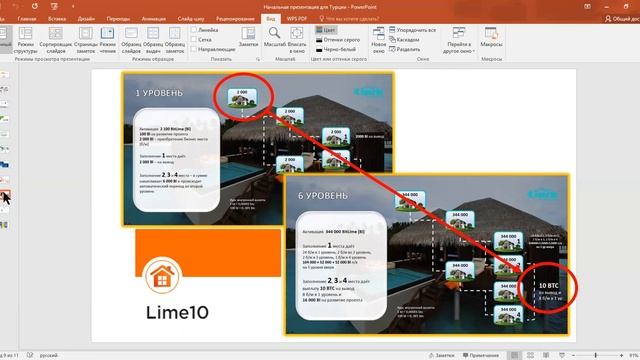Click the spell check icon in status bar
This screenshot has height=360, width=640.
30,356
